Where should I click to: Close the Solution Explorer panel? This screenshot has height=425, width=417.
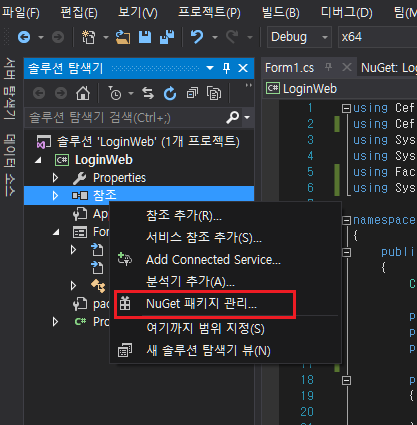coord(243,68)
